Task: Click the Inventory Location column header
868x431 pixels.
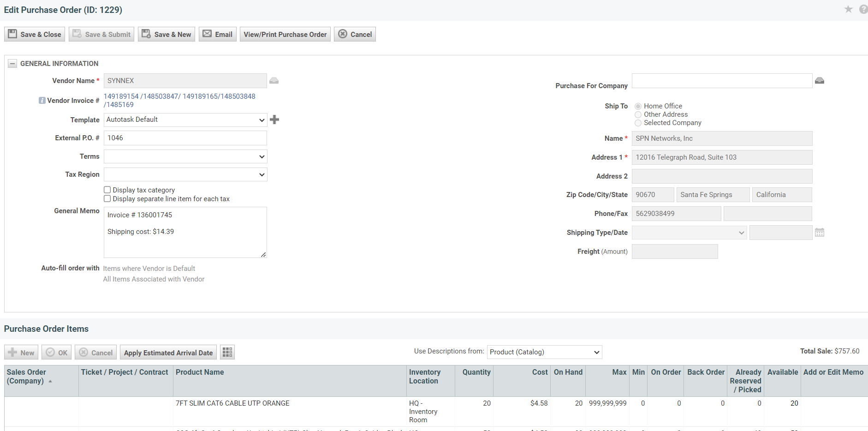Action: coord(431,381)
